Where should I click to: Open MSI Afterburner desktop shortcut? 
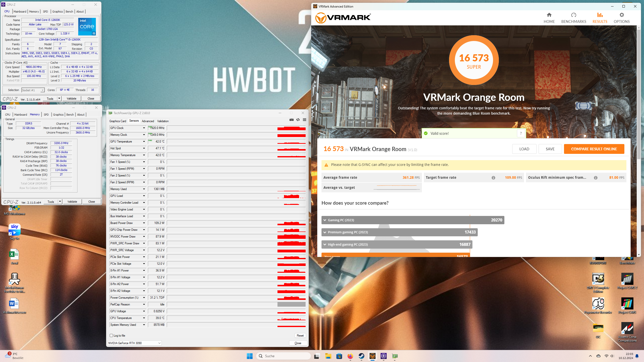tap(15, 210)
